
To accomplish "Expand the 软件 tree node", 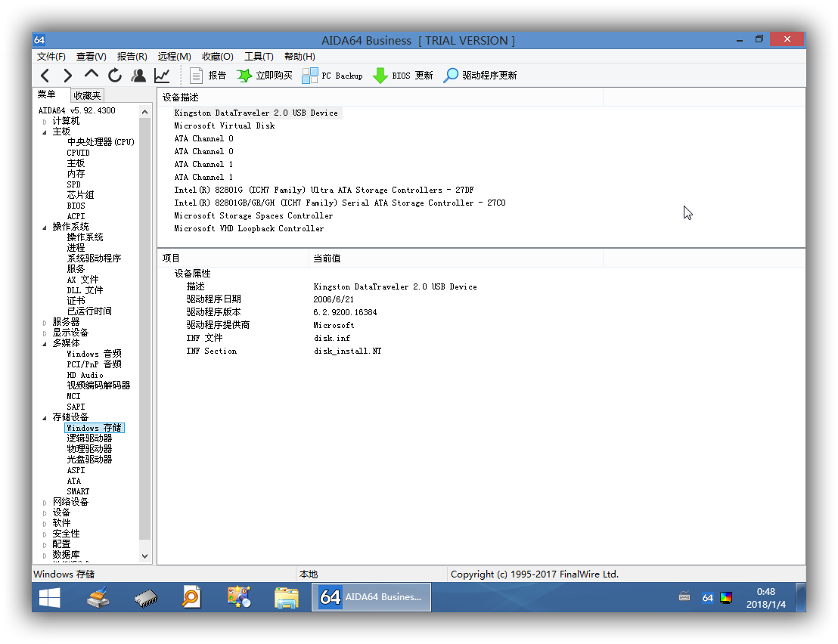I will pyautogui.click(x=45, y=524).
